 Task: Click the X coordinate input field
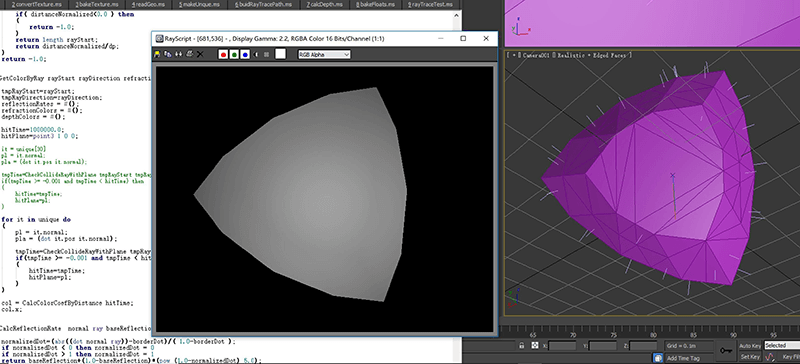click(x=562, y=346)
